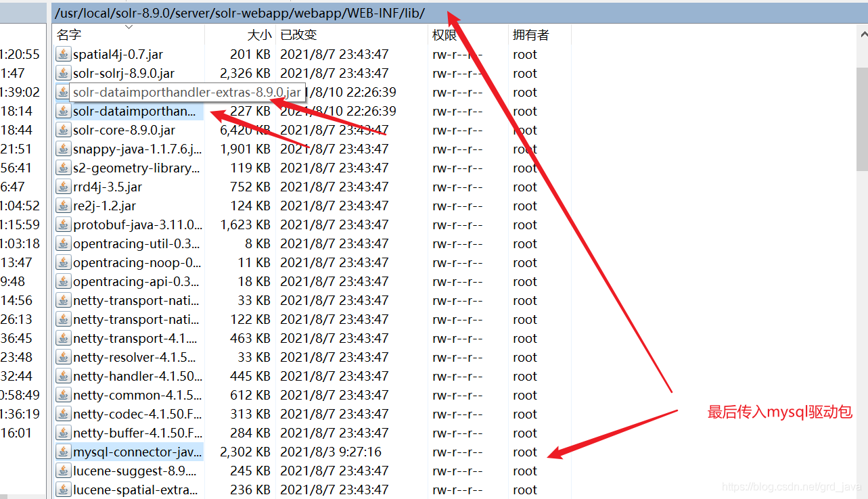
Task: Click the sort direction arrow above 名字
Action: click(129, 28)
